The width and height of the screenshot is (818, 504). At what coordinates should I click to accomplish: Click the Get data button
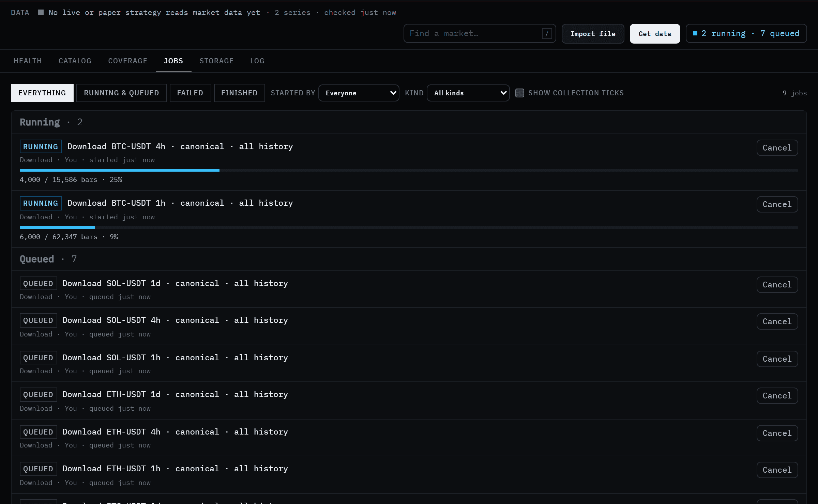click(x=655, y=34)
